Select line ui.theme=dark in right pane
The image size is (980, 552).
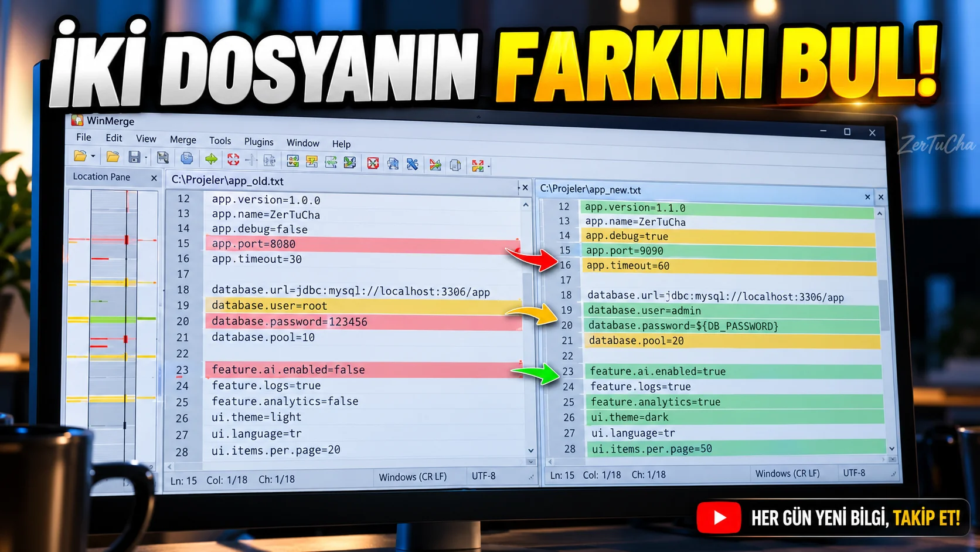734,417
